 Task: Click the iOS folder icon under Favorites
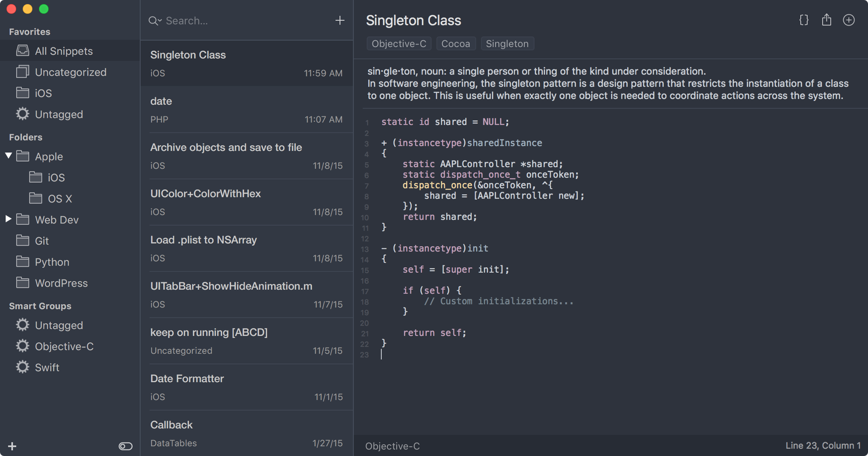22,92
